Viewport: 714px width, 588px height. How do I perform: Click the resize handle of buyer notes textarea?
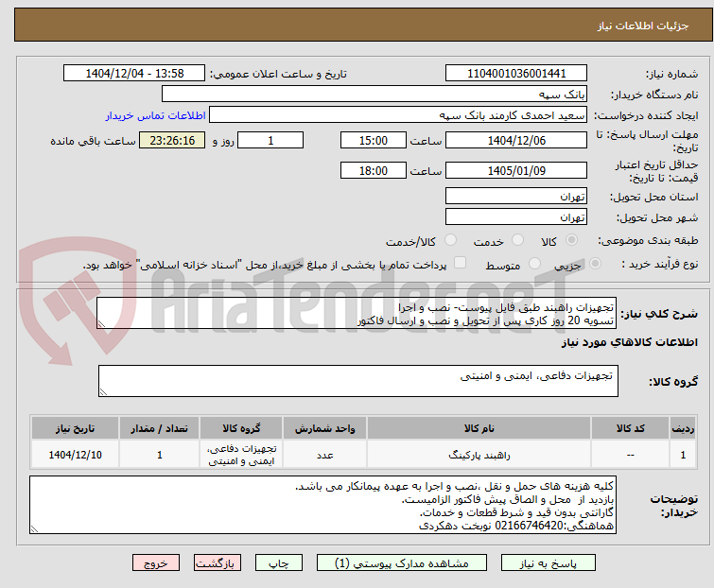point(35,528)
